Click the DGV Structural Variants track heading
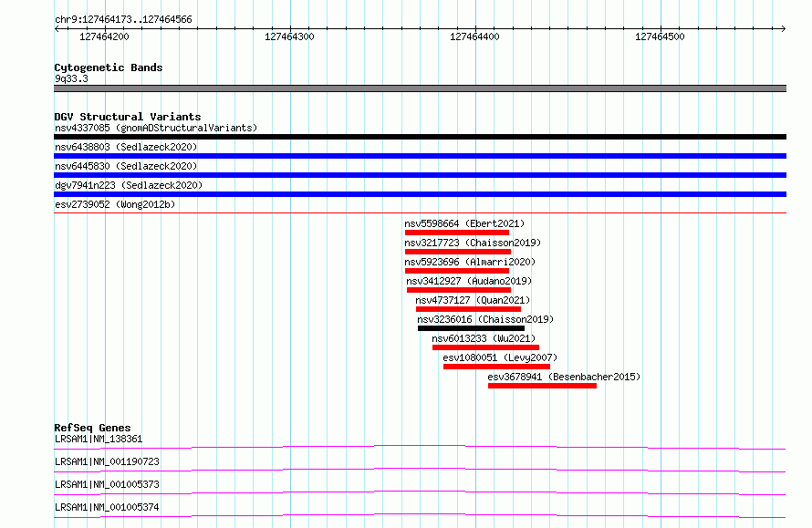The height and width of the screenshot is (528, 812). pos(128,117)
